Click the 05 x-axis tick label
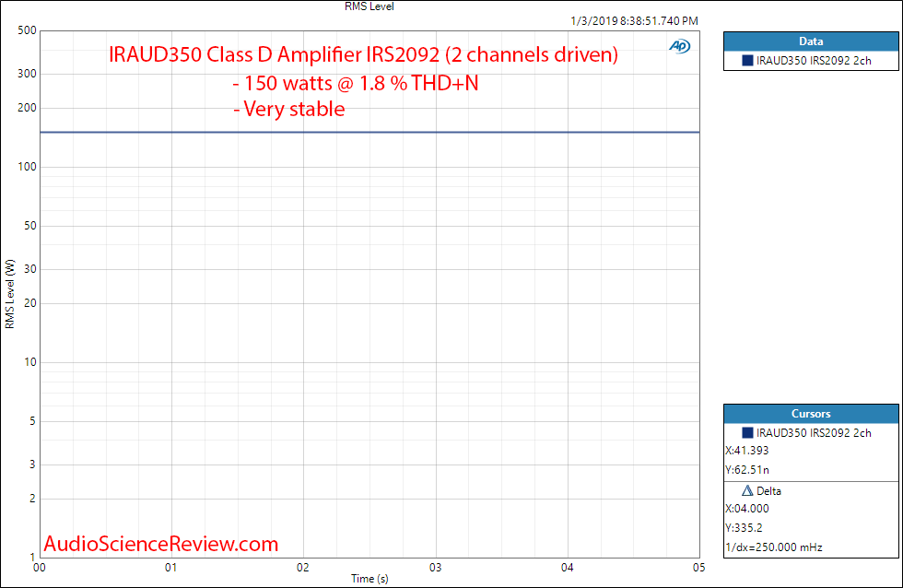 coord(698,568)
